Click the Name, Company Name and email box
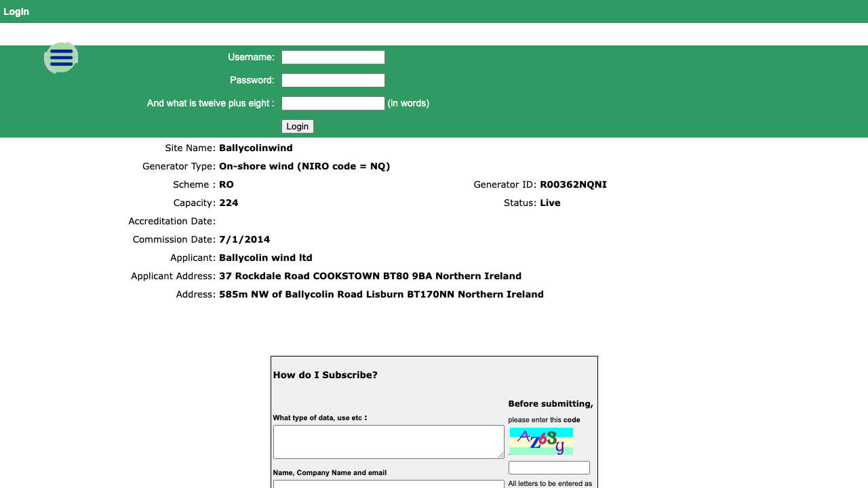The height and width of the screenshot is (488, 868). [x=389, y=485]
